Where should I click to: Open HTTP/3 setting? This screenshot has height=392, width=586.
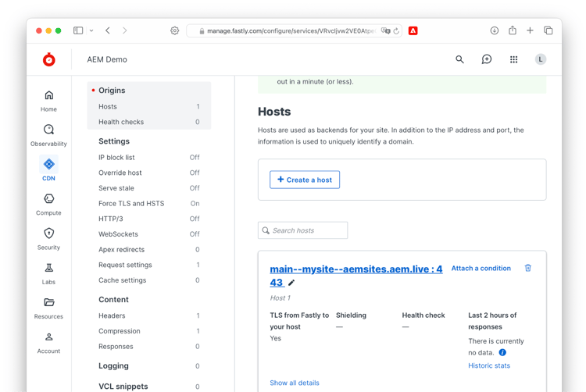(148, 219)
